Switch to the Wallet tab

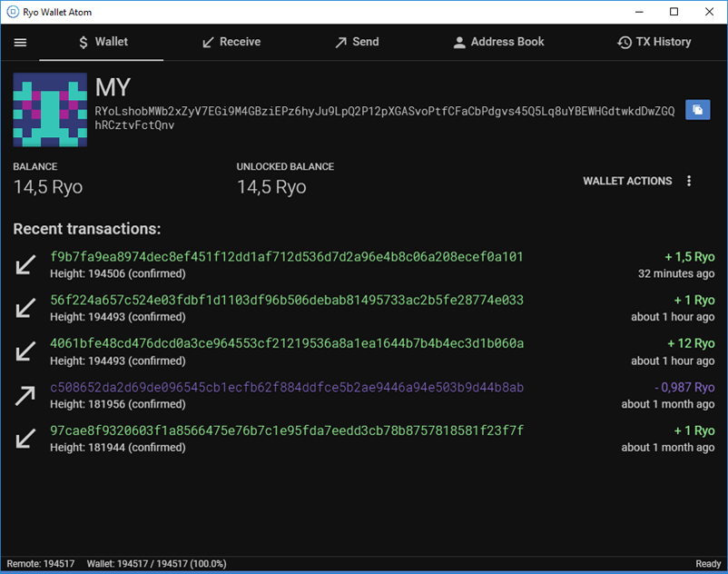(102, 43)
